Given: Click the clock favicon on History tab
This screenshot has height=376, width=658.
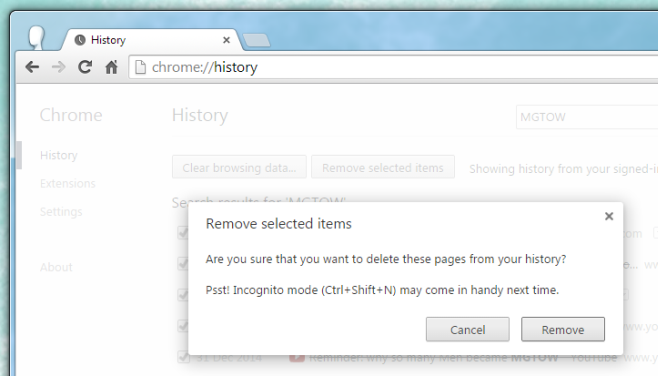Looking at the screenshot, I should (80, 40).
